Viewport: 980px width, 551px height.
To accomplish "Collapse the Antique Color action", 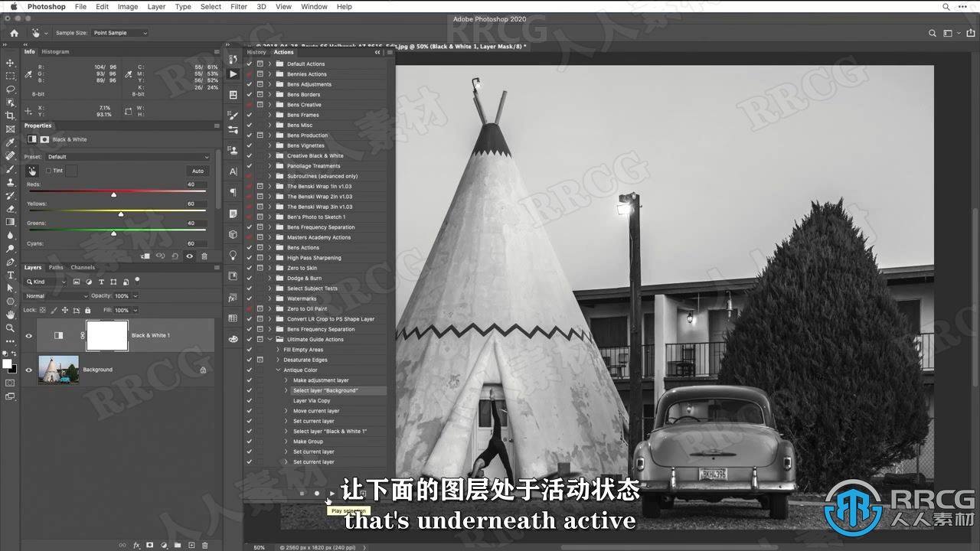I will [x=278, y=370].
